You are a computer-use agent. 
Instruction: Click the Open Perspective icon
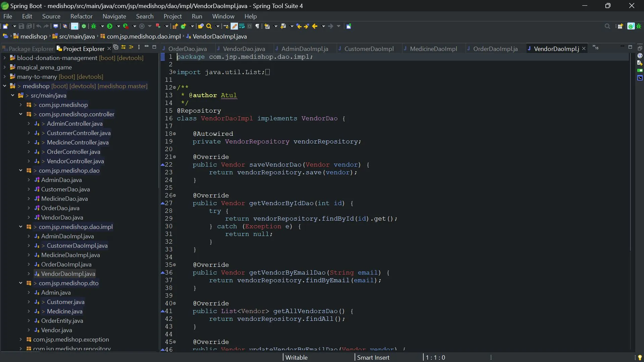tap(620, 26)
